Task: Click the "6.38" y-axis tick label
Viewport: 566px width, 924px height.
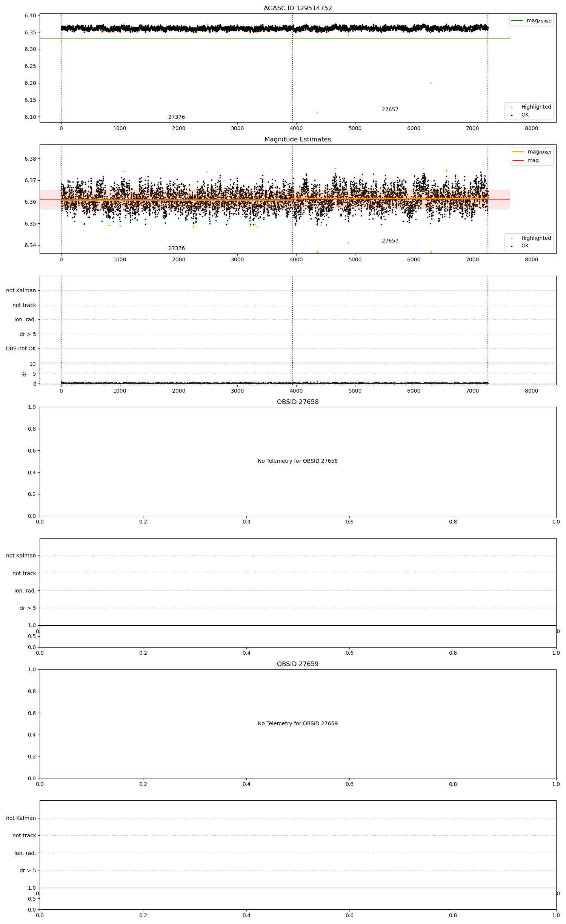Action: 30,159
